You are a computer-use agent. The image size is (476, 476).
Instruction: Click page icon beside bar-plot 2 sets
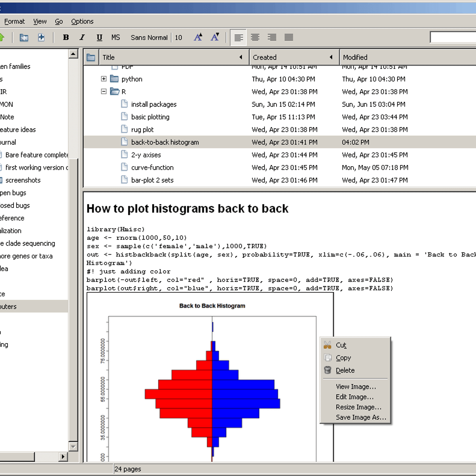pos(124,180)
